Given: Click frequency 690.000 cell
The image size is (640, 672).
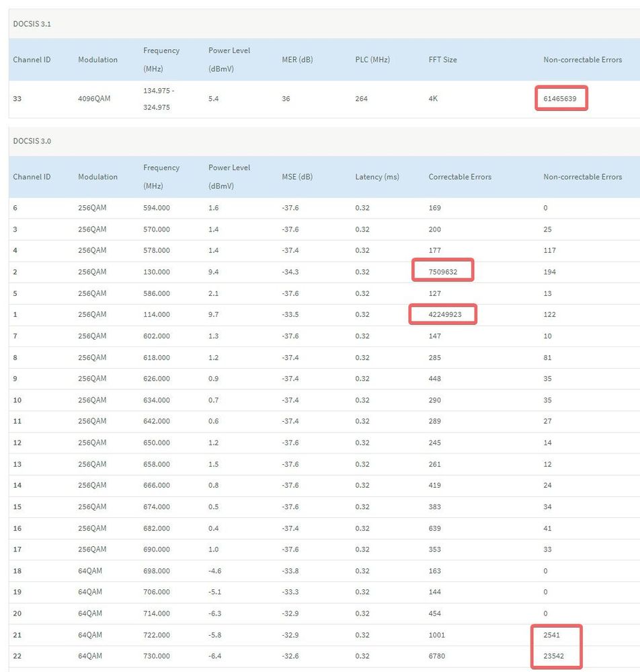Looking at the screenshot, I should coord(157,549).
